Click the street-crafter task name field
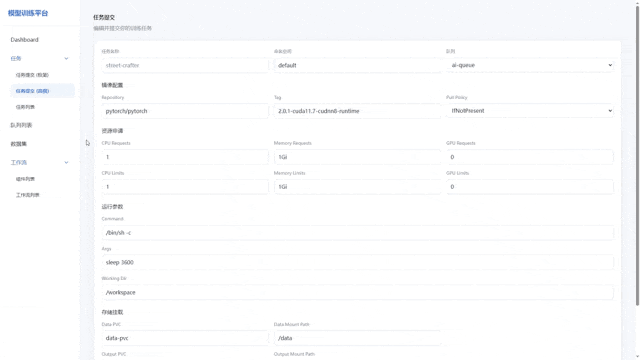This screenshot has height=360, width=640. 185,65
